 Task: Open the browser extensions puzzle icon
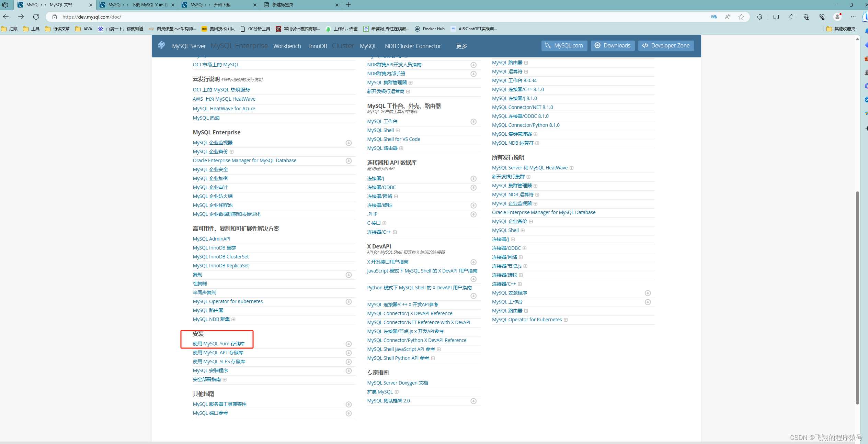[759, 17]
